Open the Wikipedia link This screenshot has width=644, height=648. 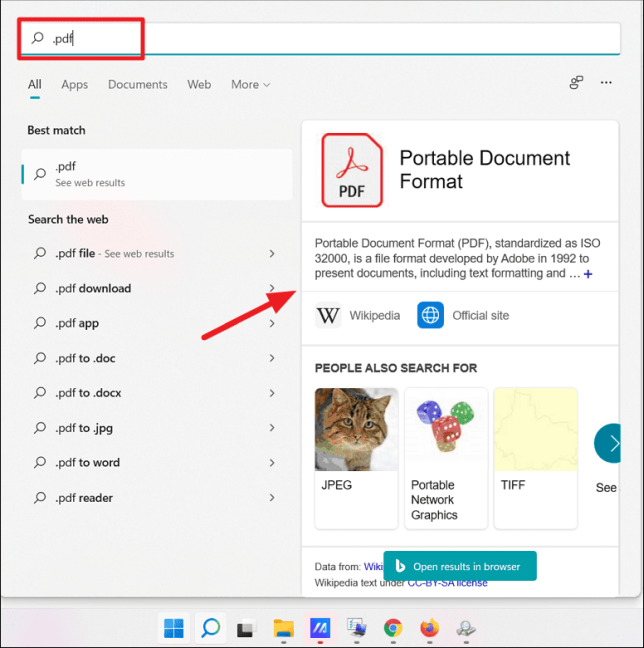(x=374, y=315)
